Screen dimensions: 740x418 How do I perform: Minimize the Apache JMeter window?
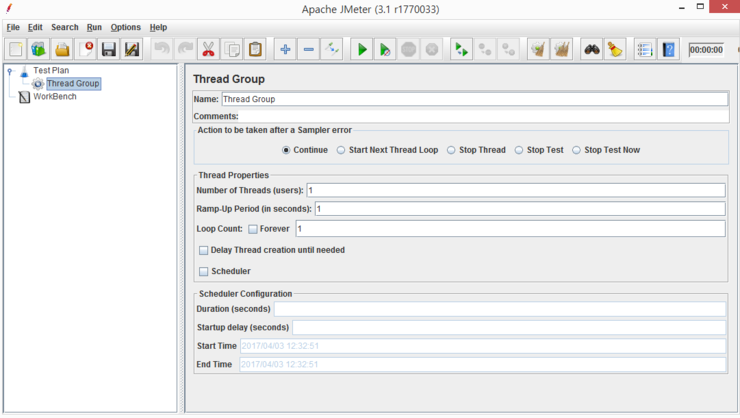tap(681, 8)
